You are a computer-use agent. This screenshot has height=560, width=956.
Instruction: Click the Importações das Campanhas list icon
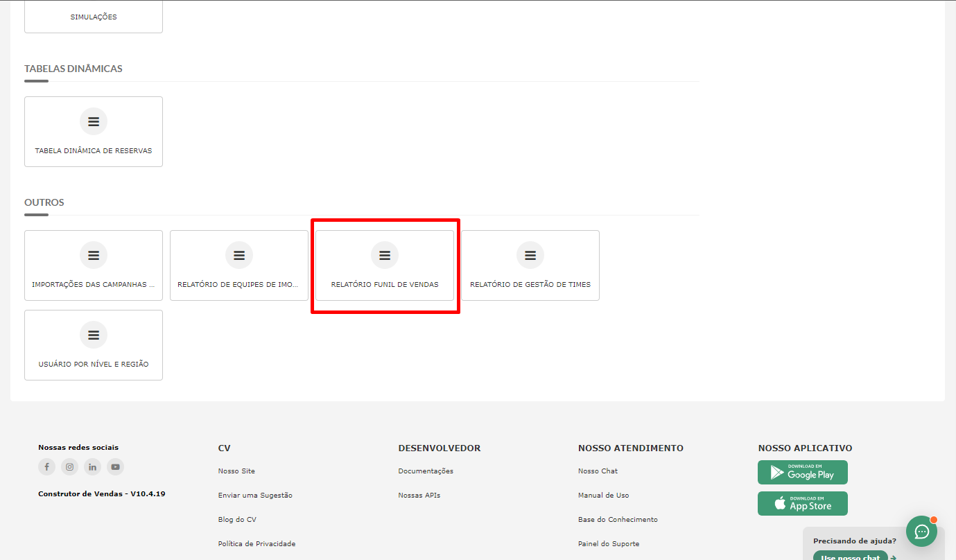click(x=94, y=256)
